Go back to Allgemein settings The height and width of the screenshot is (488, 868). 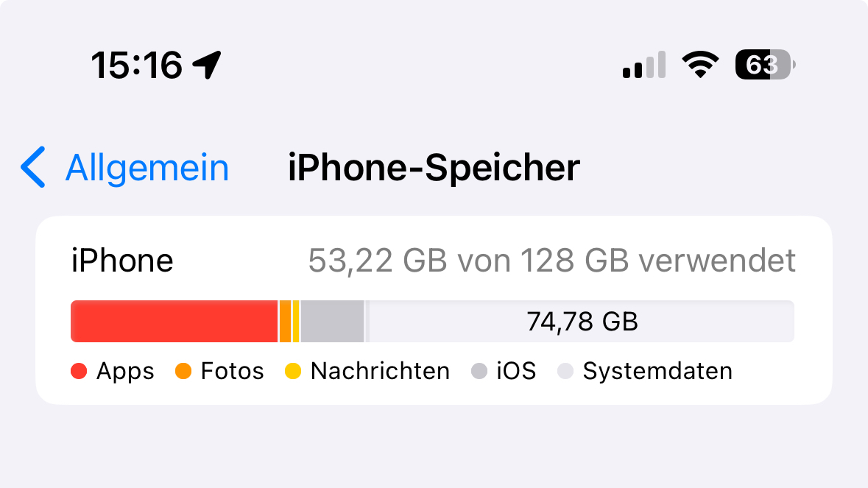coord(147,168)
